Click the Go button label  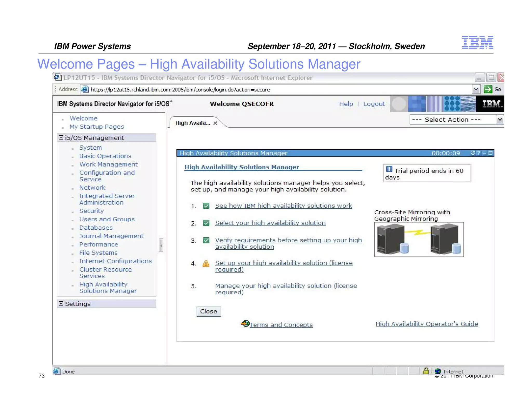[x=498, y=89]
